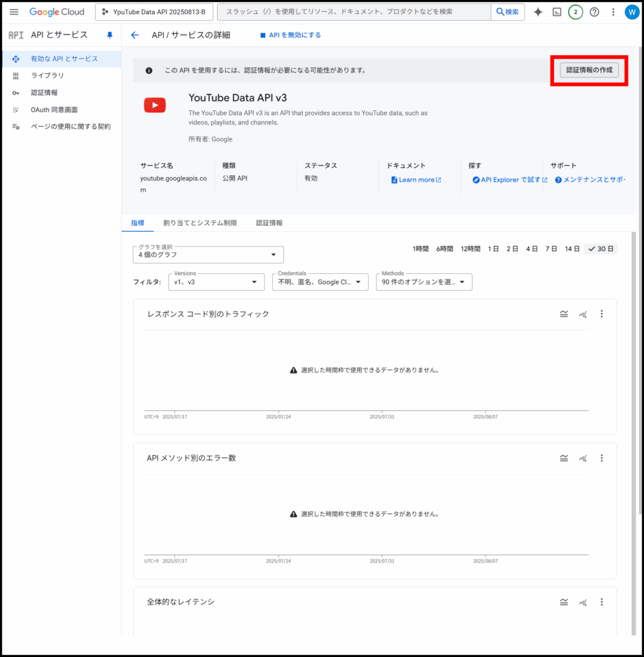
Task: Open API Explorer で試す link
Action: (510, 180)
